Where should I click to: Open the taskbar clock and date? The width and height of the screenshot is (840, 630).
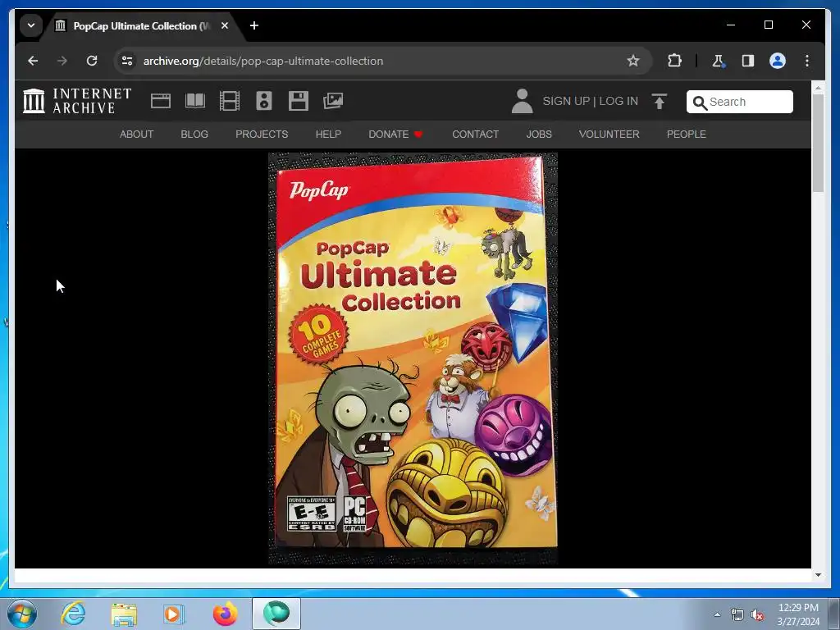[798, 614]
